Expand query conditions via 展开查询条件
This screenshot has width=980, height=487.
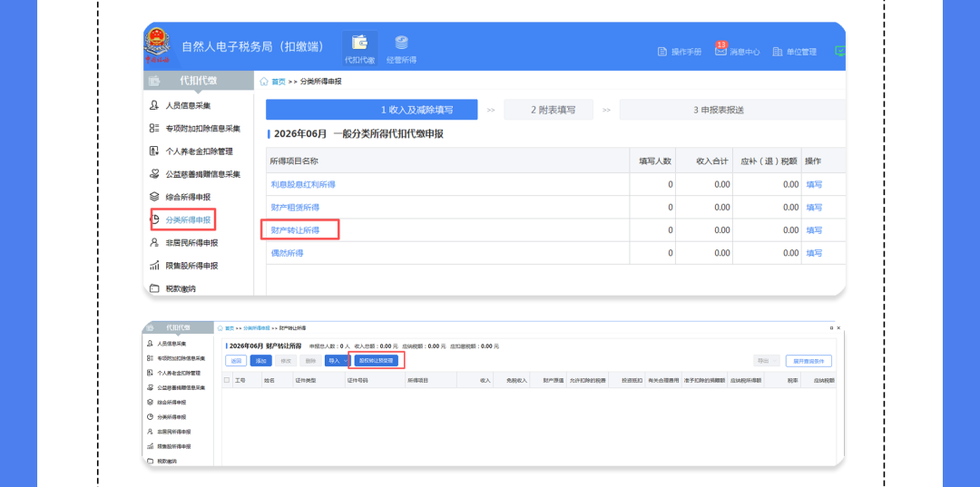808,361
